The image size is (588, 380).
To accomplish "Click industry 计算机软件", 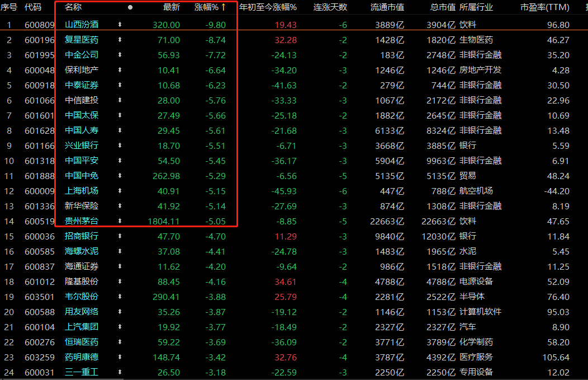I will point(480,312).
